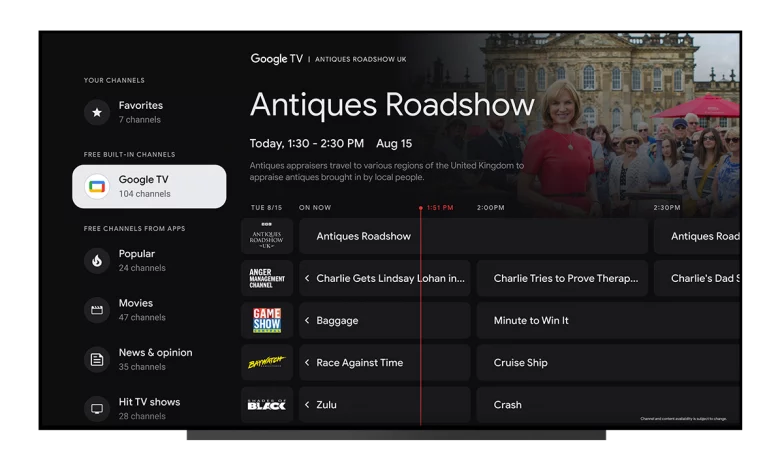Choose the Antiques Roadshow UK channel logo
The height and width of the screenshot is (470, 780).
(267, 236)
